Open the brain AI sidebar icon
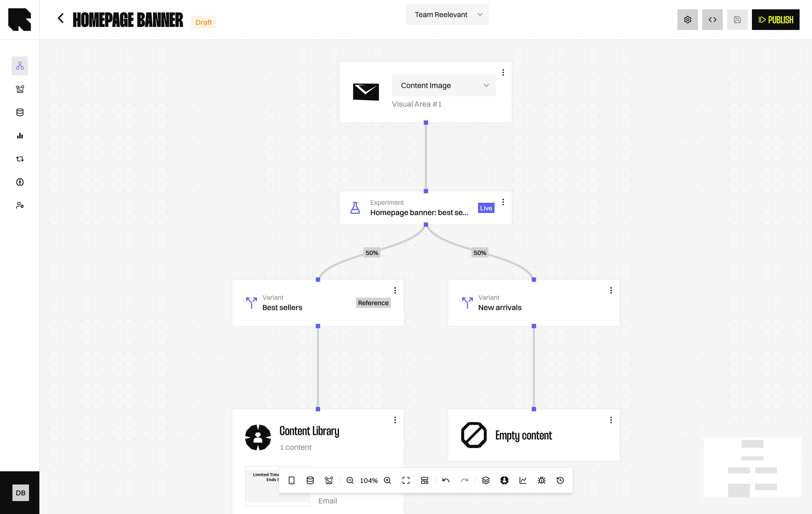Screen dimensions: 812x514 20,182
